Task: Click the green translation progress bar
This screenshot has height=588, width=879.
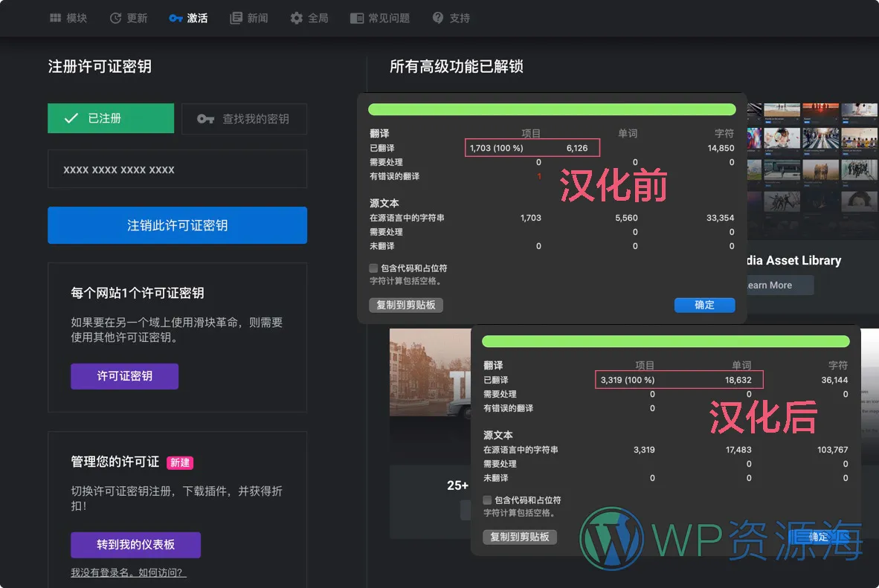Action: [x=552, y=109]
